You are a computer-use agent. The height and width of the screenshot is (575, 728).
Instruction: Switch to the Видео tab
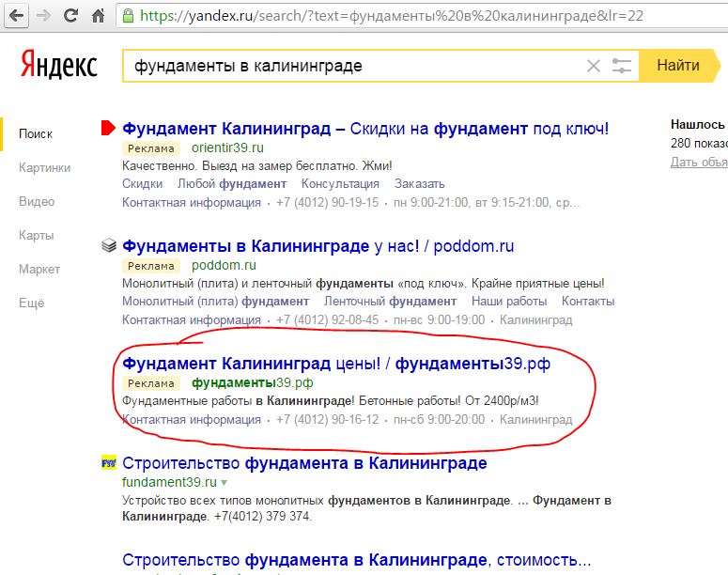pos(37,202)
